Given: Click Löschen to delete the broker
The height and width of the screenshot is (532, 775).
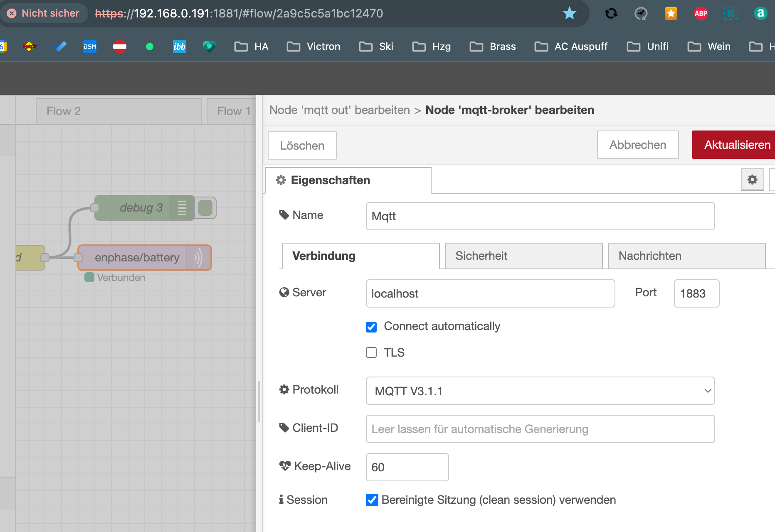Looking at the screenshot, I should [302, 145].
